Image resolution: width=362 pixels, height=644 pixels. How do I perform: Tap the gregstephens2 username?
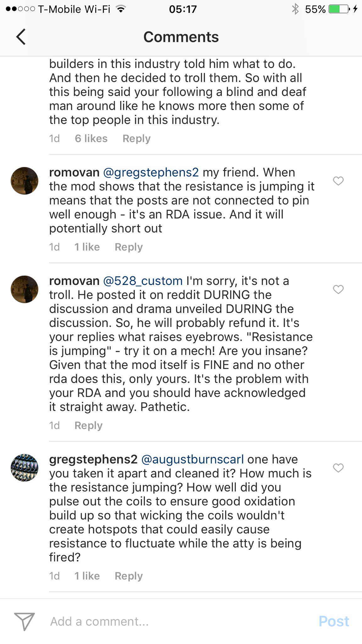coord(93,459)
